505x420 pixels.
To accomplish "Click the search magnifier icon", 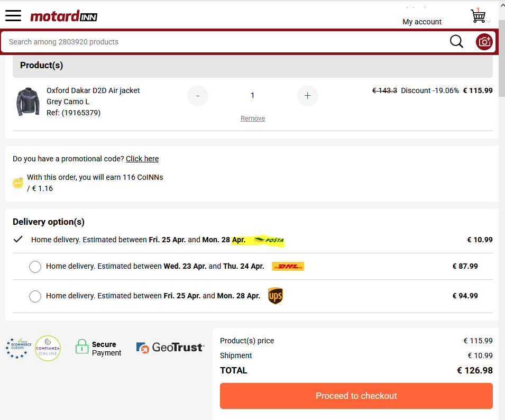I will click(x=456, y=42).
